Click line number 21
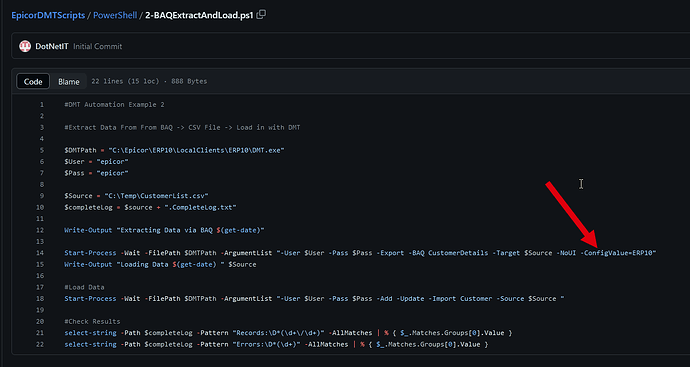 pos(40,333)
